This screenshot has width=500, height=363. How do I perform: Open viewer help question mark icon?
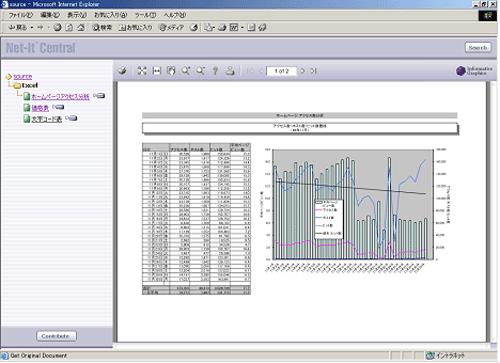coord(215,71)
